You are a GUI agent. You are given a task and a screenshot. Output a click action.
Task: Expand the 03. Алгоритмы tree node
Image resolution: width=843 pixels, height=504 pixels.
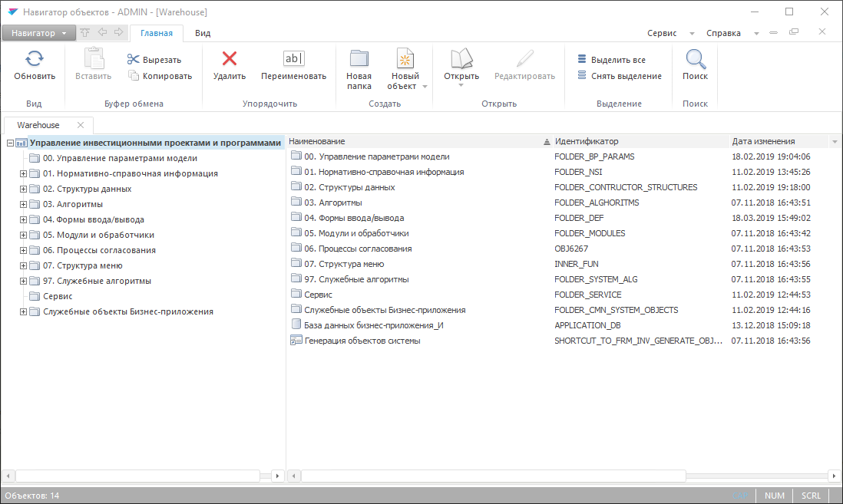23,204
